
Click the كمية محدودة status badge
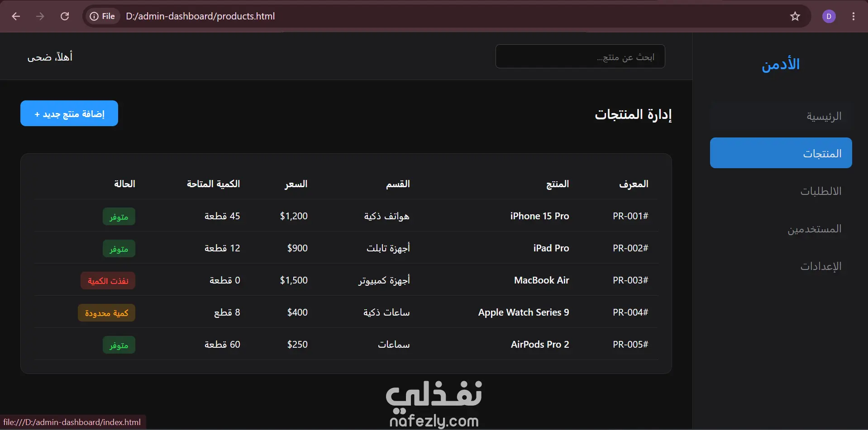(107, 313)
